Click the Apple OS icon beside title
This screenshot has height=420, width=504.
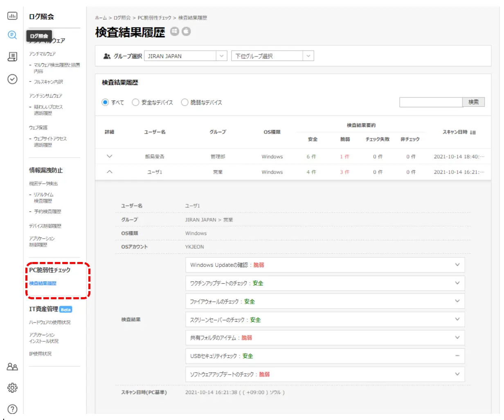[x=186, y=32]
